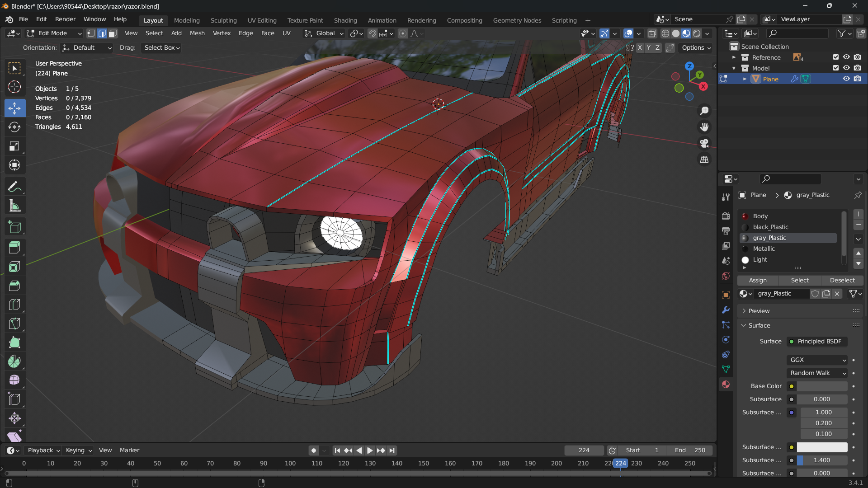Open the Edit Mode dropdown
The height and width of the screenshot is (488, 868).
(54, 33)
